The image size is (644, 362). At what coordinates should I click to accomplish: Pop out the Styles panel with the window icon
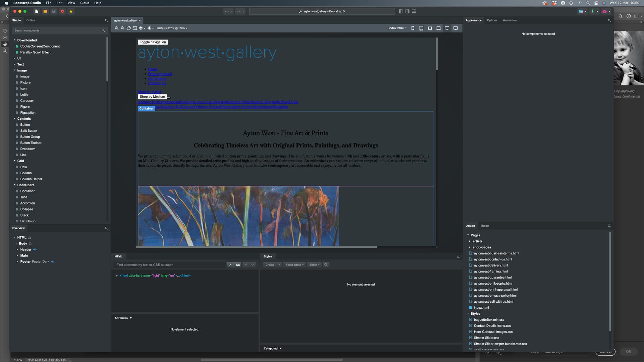(459, 256)
